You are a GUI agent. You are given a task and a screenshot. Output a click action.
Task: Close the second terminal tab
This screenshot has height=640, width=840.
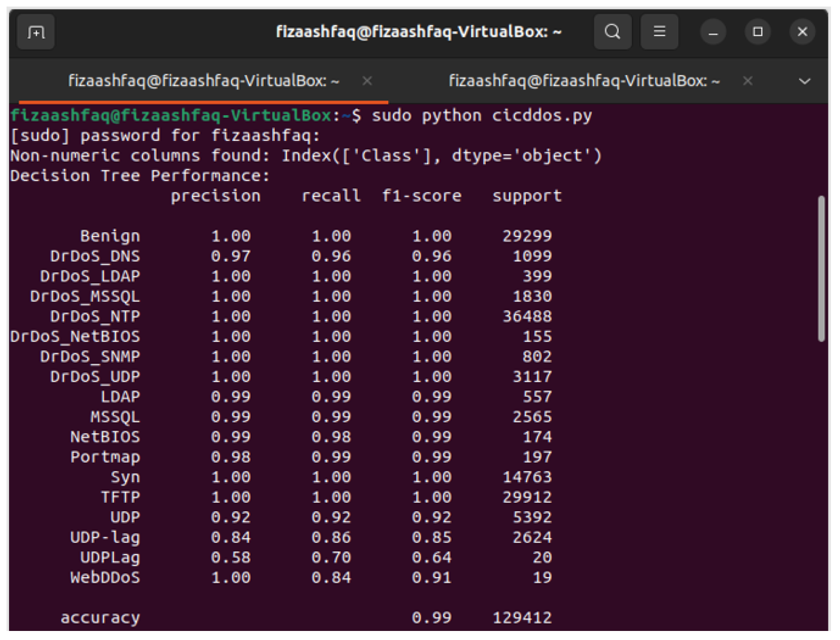(x=747, y=81)
